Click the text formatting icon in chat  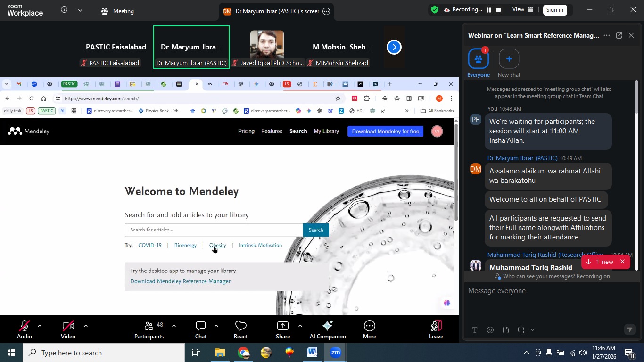point(475,330)
